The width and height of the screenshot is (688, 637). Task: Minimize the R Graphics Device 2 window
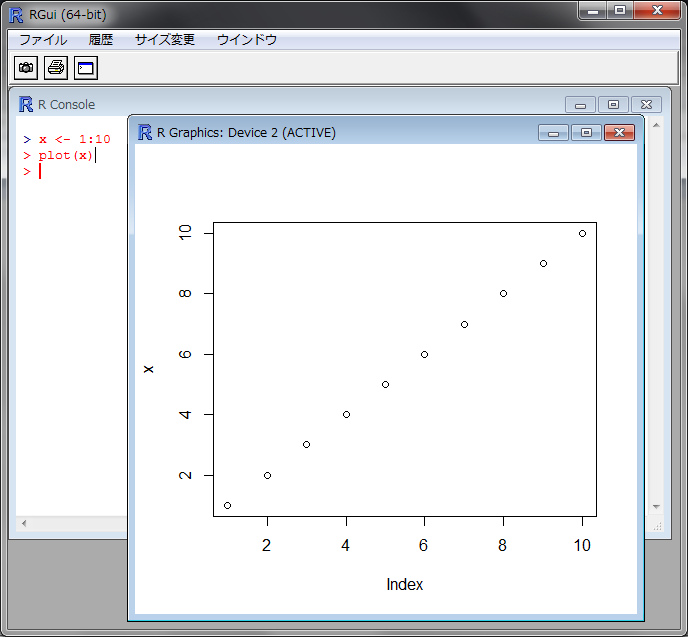pyautogui.click(x=553, y=133)
